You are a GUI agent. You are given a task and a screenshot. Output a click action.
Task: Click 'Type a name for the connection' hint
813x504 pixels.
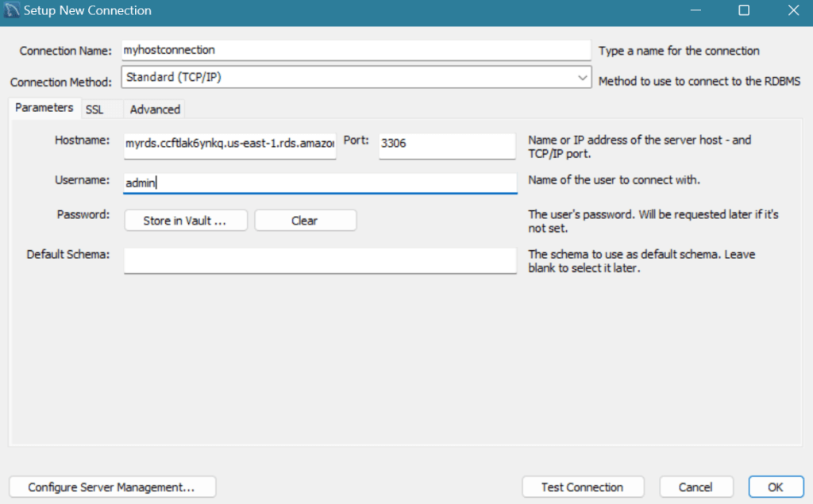point(679,51)
